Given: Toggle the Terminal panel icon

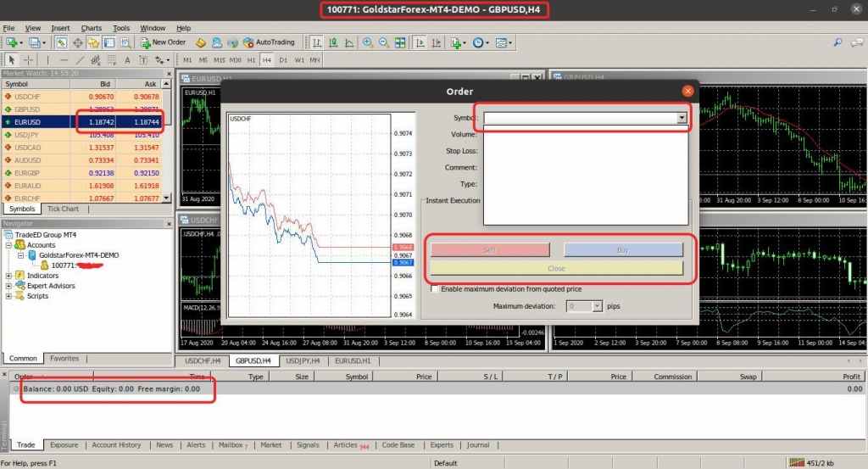Looking at the screenshot, I should click(x=109, y=42).
